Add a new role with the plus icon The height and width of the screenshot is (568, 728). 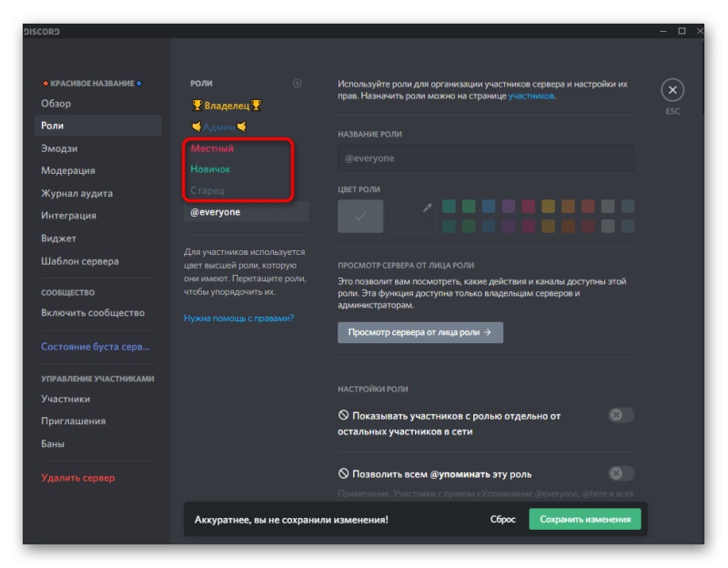click(x=298, y=83)
